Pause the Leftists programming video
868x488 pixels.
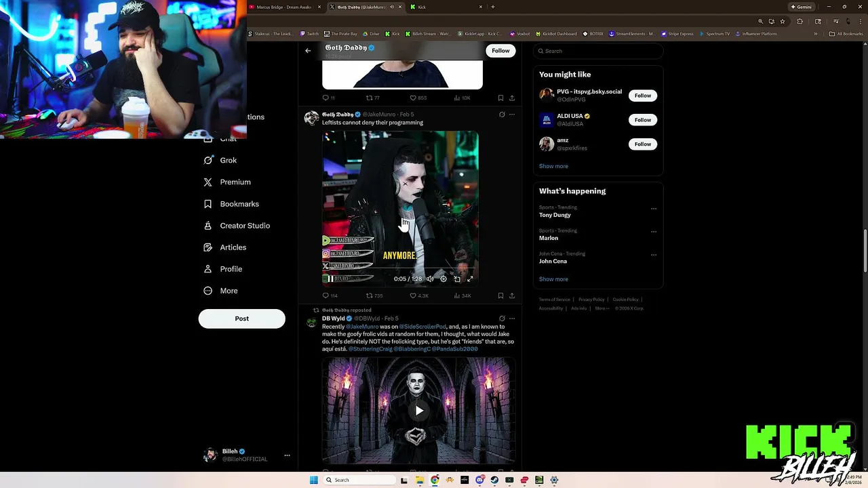(330, 279)
